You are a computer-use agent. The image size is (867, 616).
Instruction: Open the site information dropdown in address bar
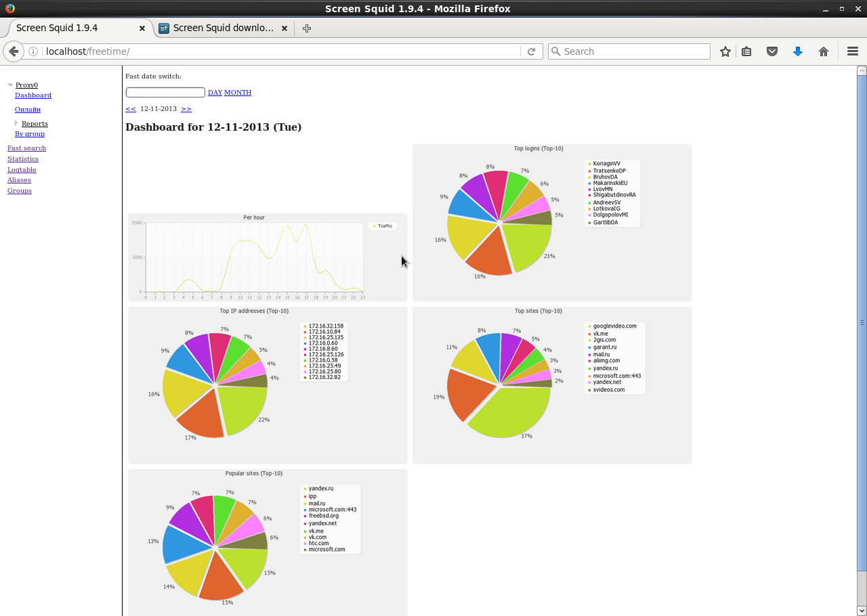(x=33, y=51)
